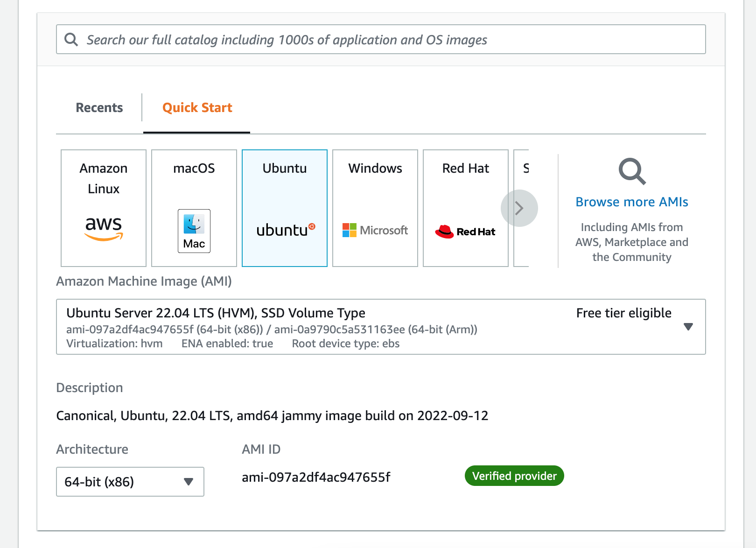This screenshot has width=756, height=548.
Task: Select the Windows AMI card
Action: [375, 208]
